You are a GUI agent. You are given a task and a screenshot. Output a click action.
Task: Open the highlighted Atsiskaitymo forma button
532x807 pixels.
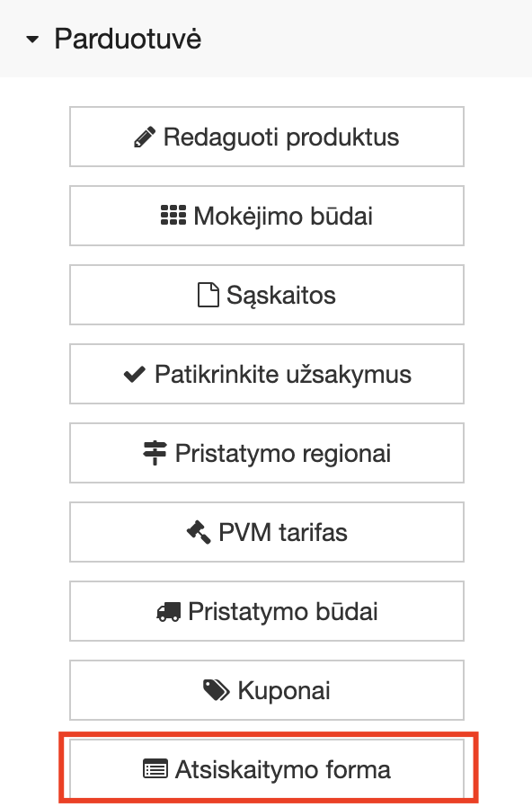click(266, 769)
